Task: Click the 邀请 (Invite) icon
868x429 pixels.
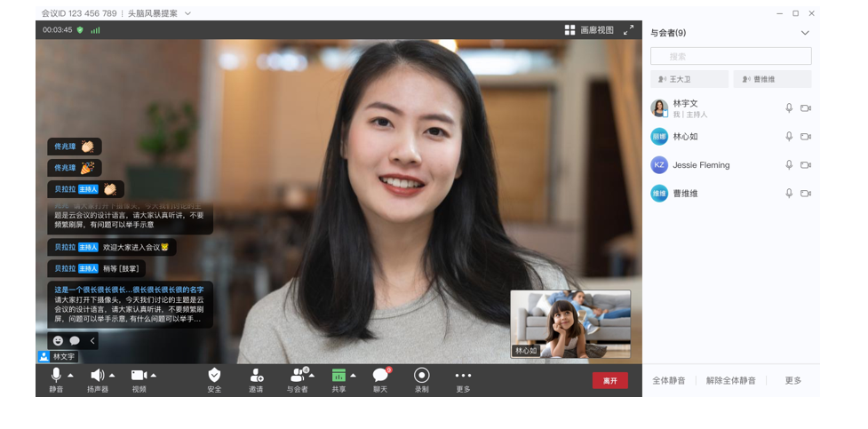Action: tap(256, 376)
